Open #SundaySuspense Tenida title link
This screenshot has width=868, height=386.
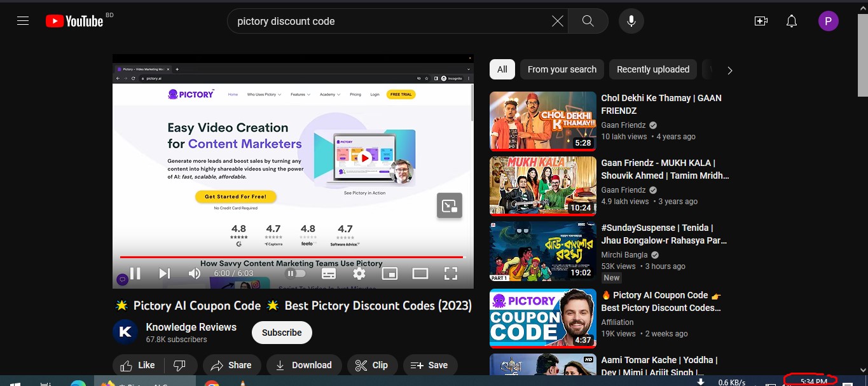[664, 234]
